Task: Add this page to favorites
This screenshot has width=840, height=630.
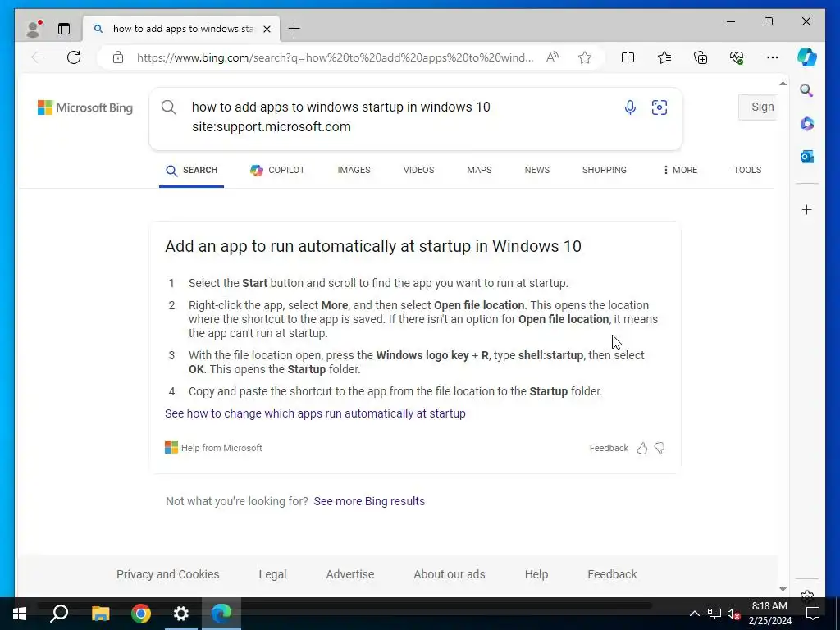Action: coord(585,57)
